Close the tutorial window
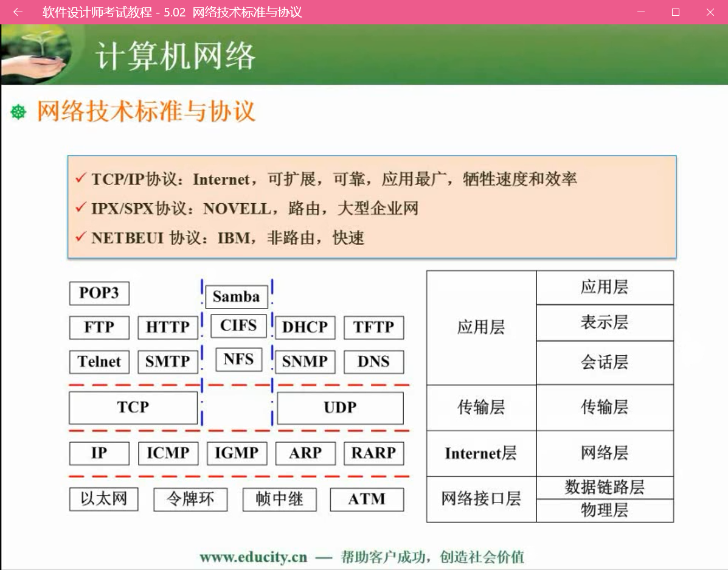 click(x=710, y=12)
